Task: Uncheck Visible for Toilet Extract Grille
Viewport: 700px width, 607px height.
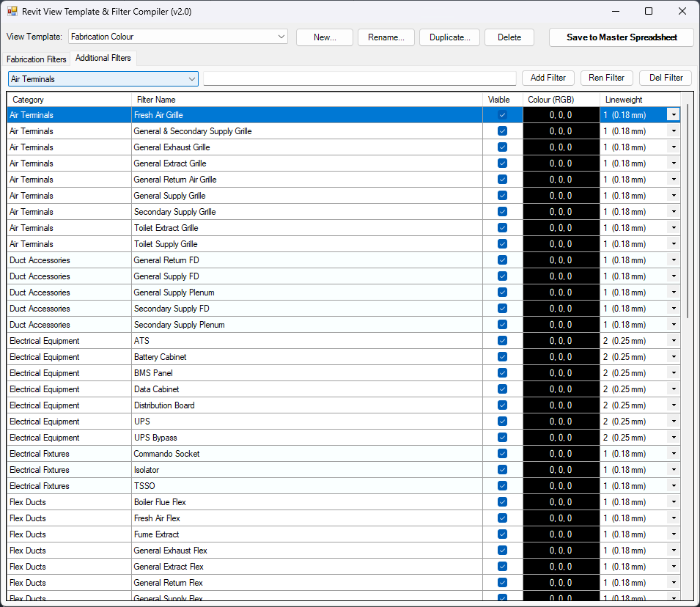Action: 502,228
